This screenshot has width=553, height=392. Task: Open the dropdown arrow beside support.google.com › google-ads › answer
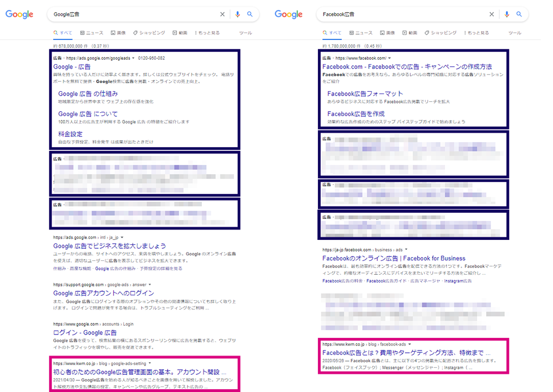click(x=150, y=285)
